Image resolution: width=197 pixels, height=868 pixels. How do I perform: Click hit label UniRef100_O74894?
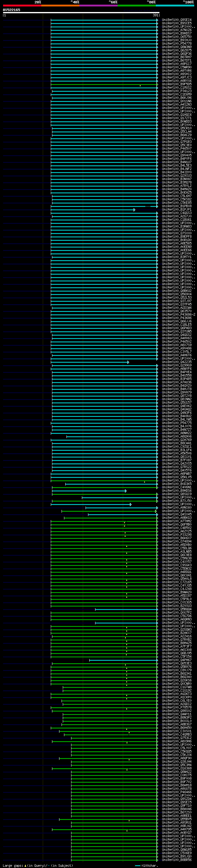coord(177,541)
